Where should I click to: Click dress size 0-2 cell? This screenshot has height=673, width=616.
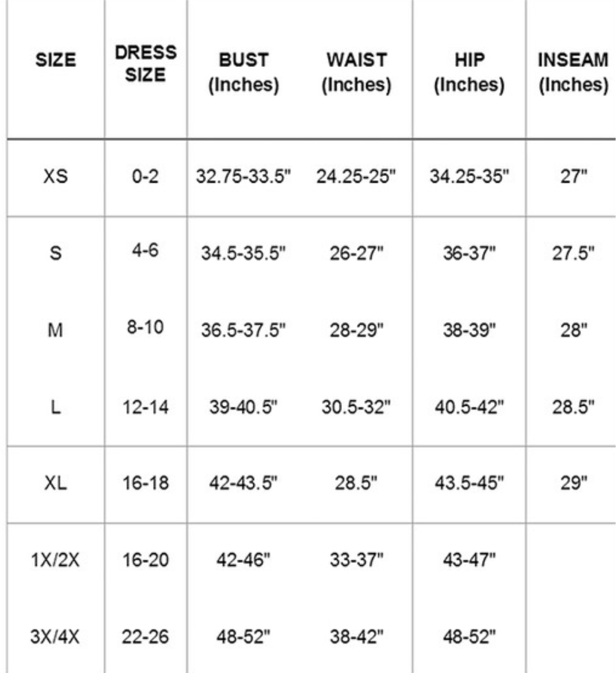click(x=145, y=177)
